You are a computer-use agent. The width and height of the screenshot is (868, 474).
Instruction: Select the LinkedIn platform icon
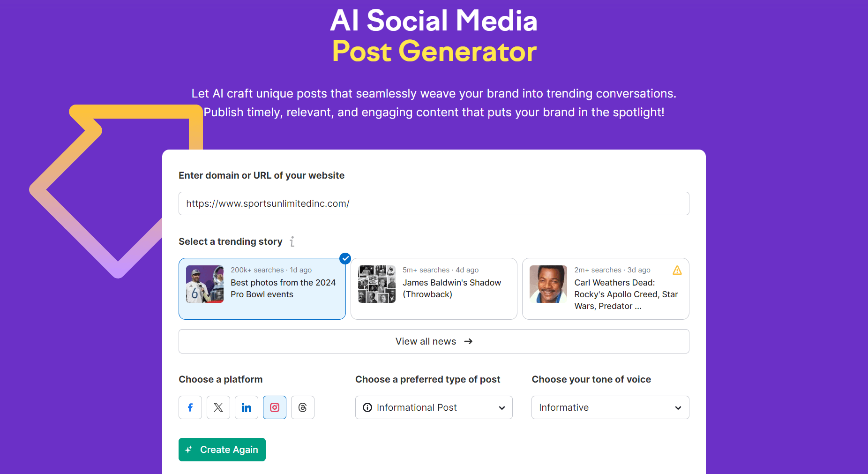pyautogui.click(x=246, y=407)
